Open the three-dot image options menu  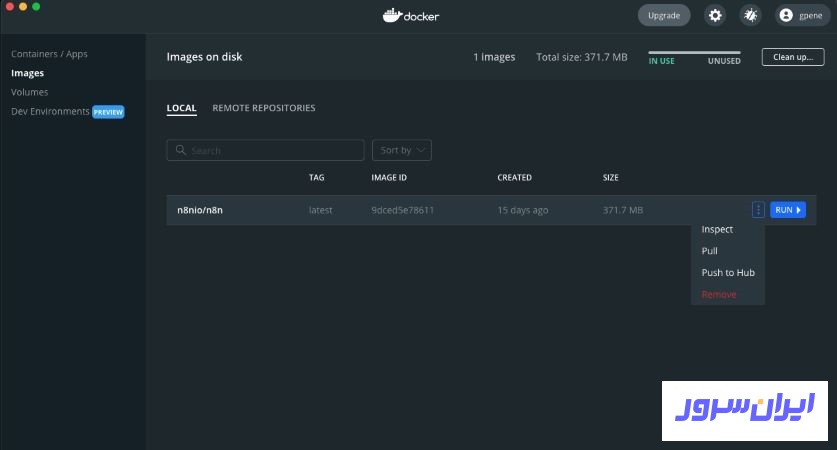click(x=758, y=210)
